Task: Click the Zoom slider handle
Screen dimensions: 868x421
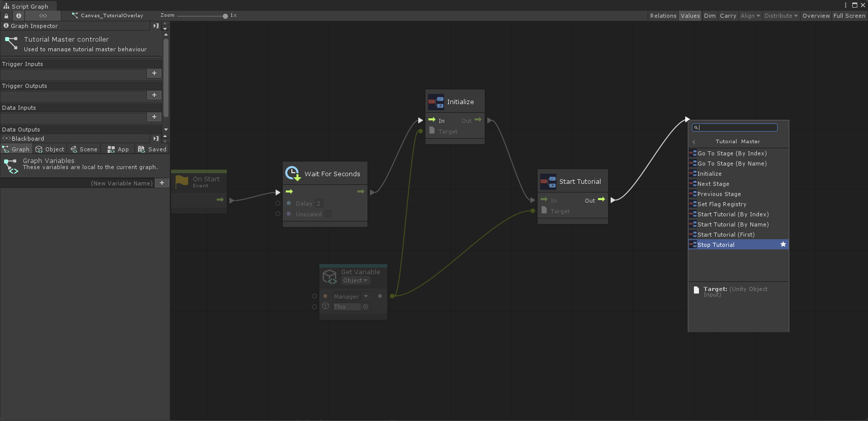Action: pos(225,16)
